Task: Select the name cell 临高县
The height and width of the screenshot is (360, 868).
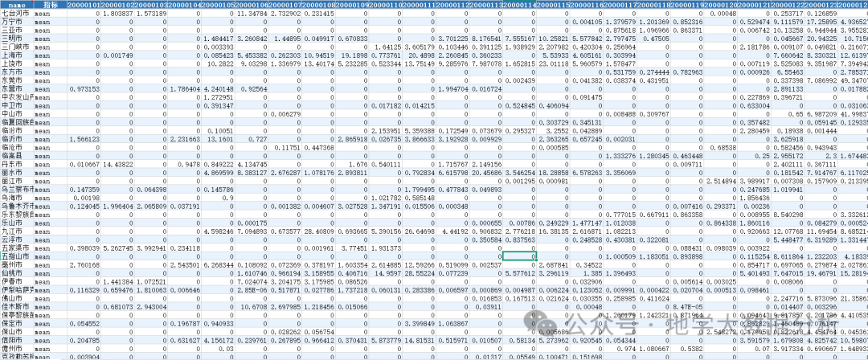Action: coord(17,155)
